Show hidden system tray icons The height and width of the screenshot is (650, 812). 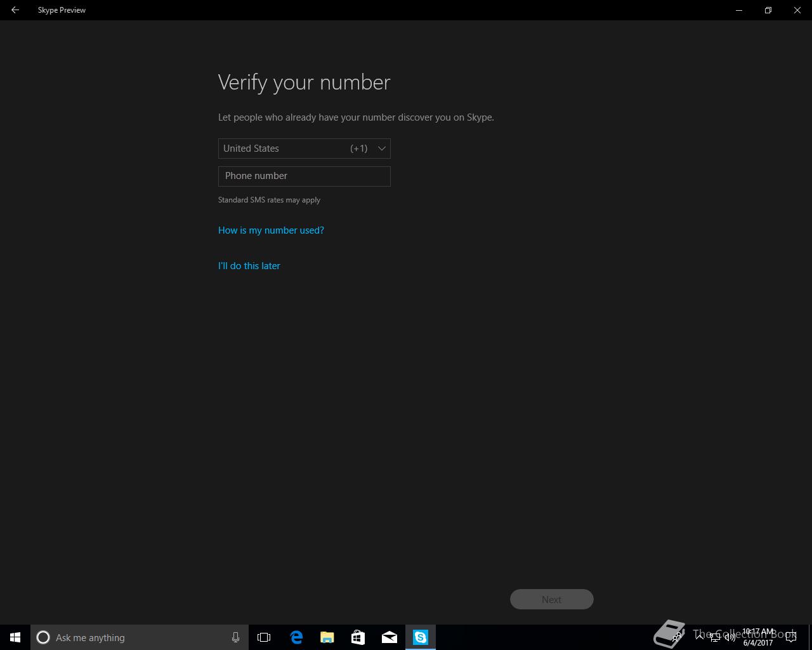point(700,637)
